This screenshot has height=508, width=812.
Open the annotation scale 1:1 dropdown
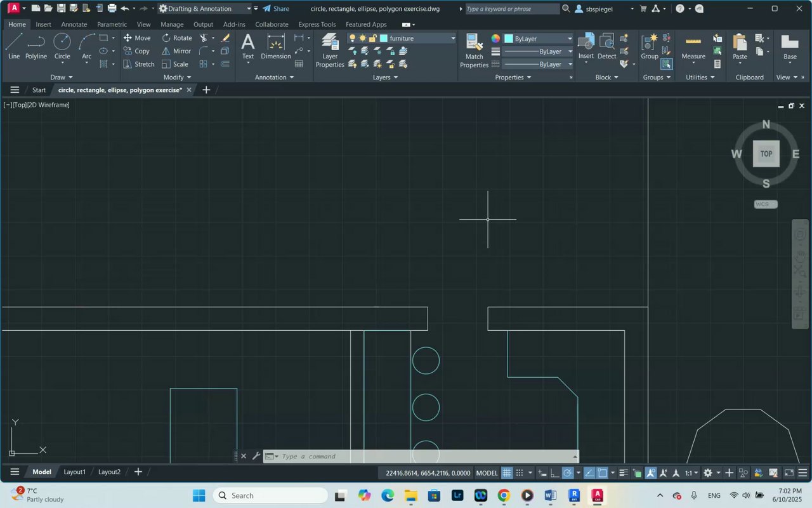[691, 472]
